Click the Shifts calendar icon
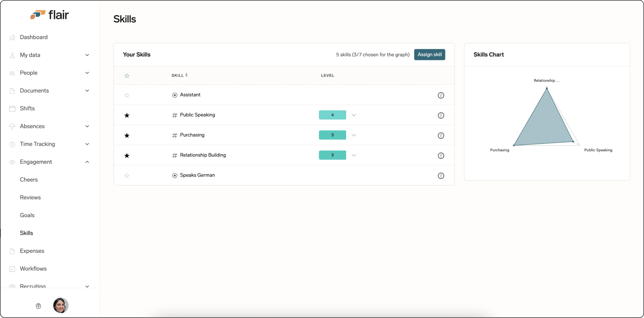Image resolution: width=644 pixels, height=318 pixels. click(x=12, y=109)
